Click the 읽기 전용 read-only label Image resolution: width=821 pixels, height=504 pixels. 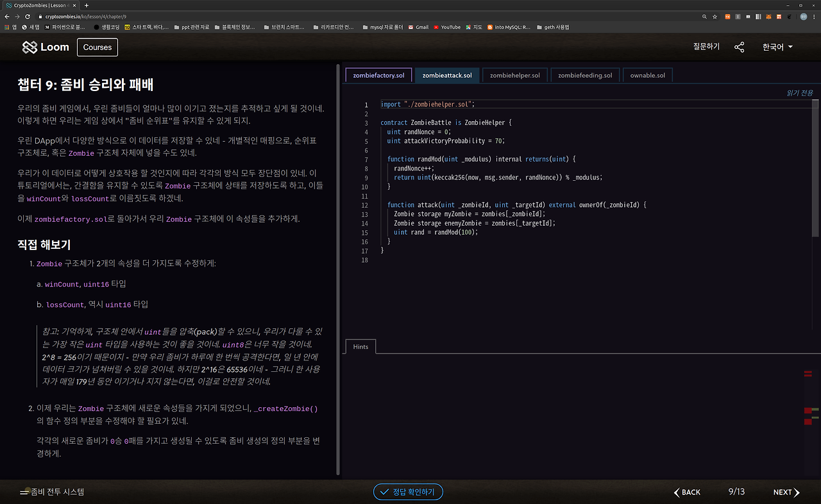pyautogui.click(x=800, y=93)
